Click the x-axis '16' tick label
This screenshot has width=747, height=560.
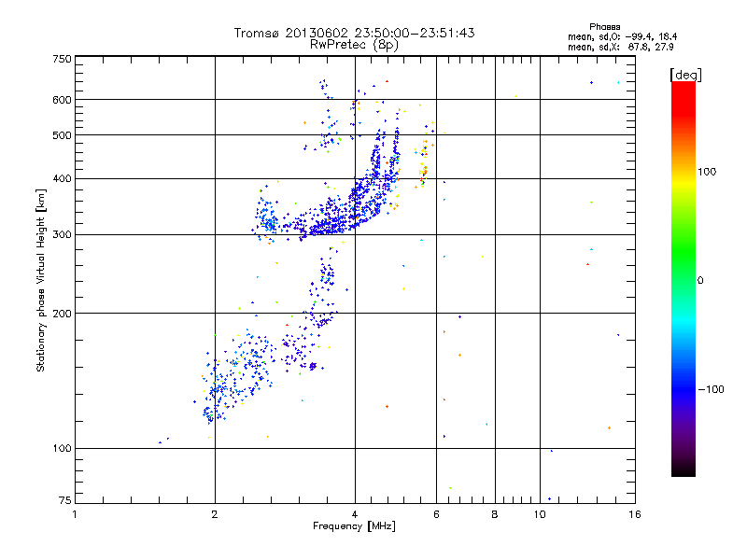(635, 515)
